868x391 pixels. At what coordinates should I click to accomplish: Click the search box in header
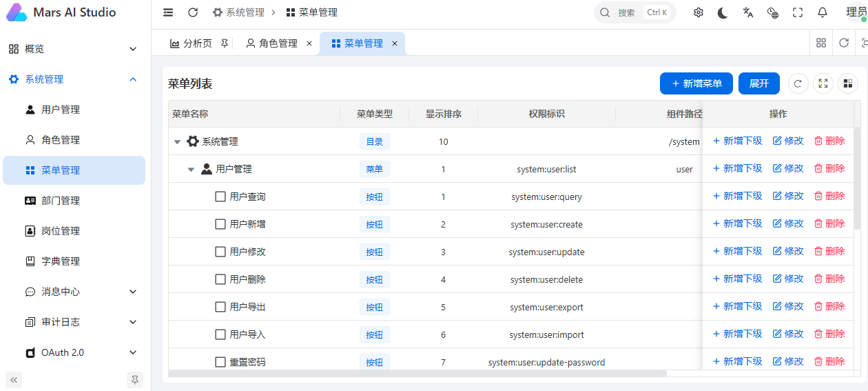coord(634,12)
